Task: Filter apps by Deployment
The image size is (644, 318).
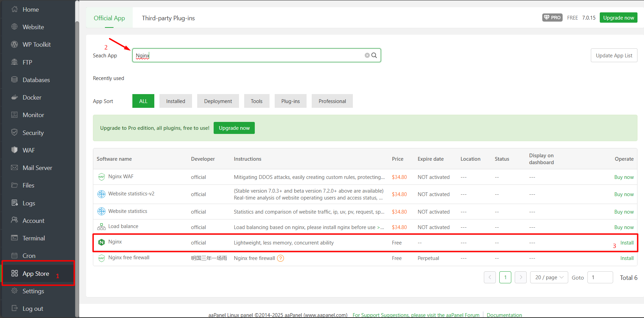Action: (x=218, y=101)
